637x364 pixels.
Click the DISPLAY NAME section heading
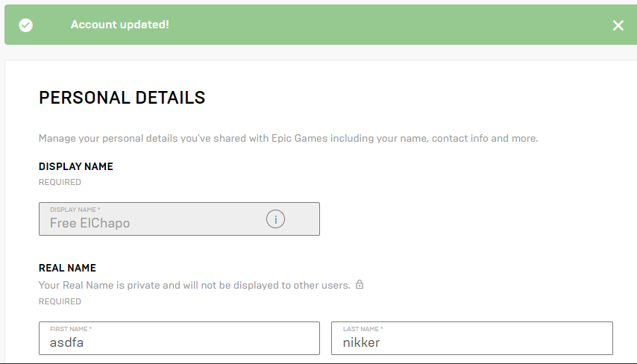pos(76,166)
